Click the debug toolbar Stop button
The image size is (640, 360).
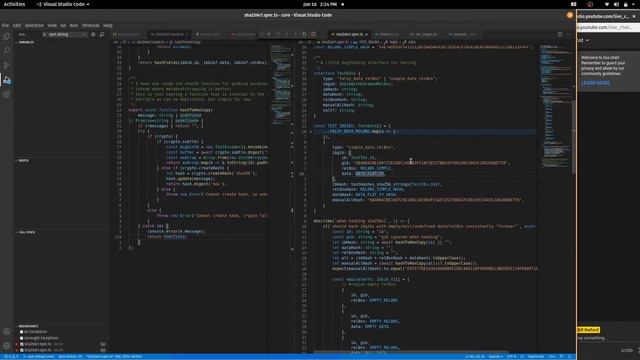tap(313, 34)
